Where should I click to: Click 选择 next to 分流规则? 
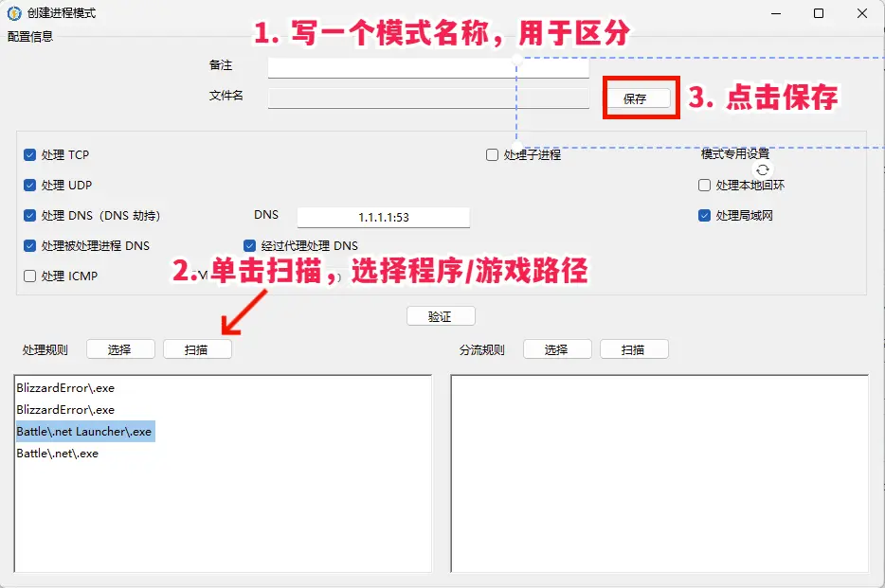[x=557, y=349]
